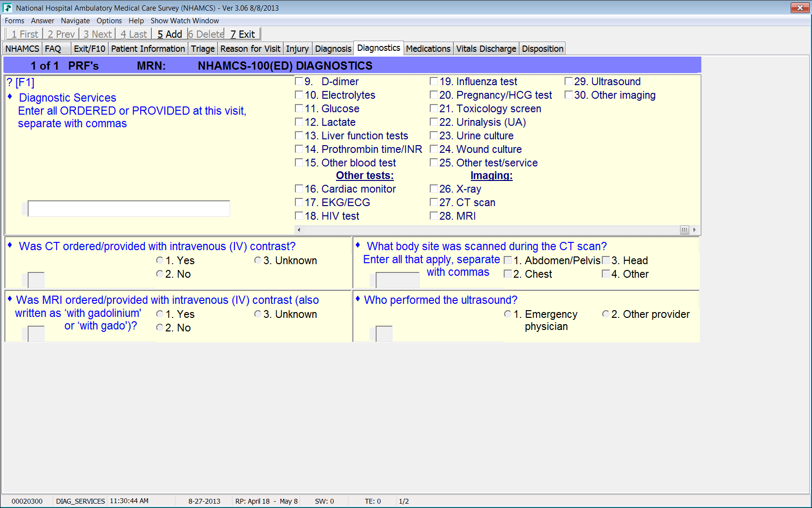Tick the MRI checkbox

(434, 216)
